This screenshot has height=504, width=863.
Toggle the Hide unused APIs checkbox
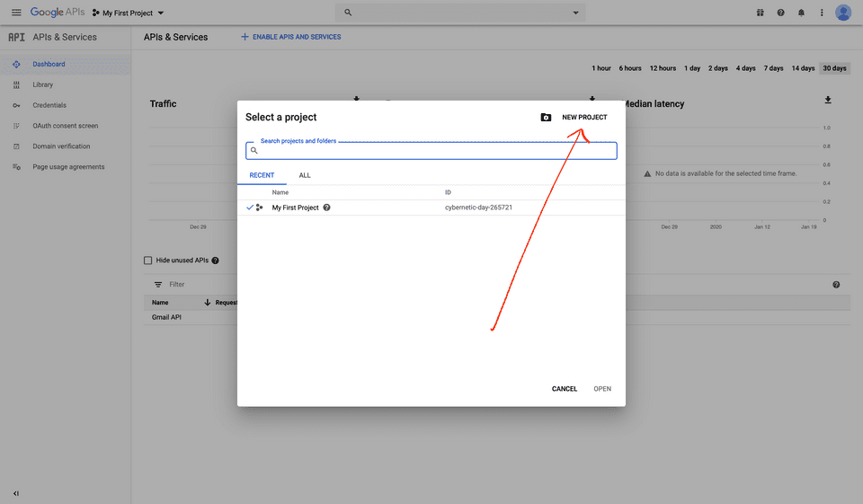tap(147, 261)
